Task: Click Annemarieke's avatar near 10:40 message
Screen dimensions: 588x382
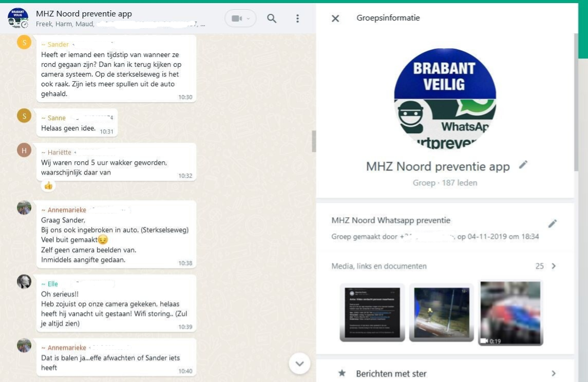Action: [x=24, y=345]
